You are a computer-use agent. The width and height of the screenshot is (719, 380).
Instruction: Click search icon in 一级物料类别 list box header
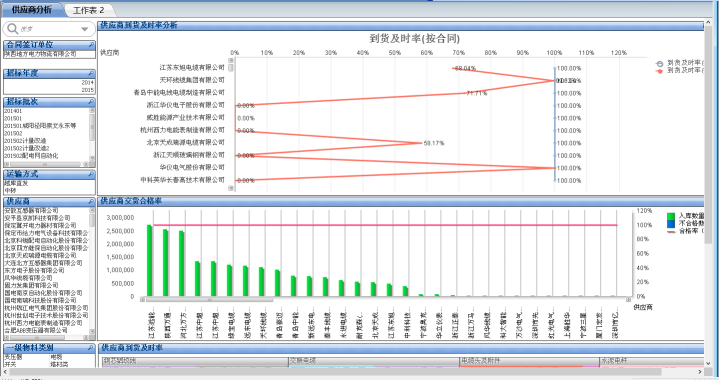pyautogui.click(x=91, y=348)
